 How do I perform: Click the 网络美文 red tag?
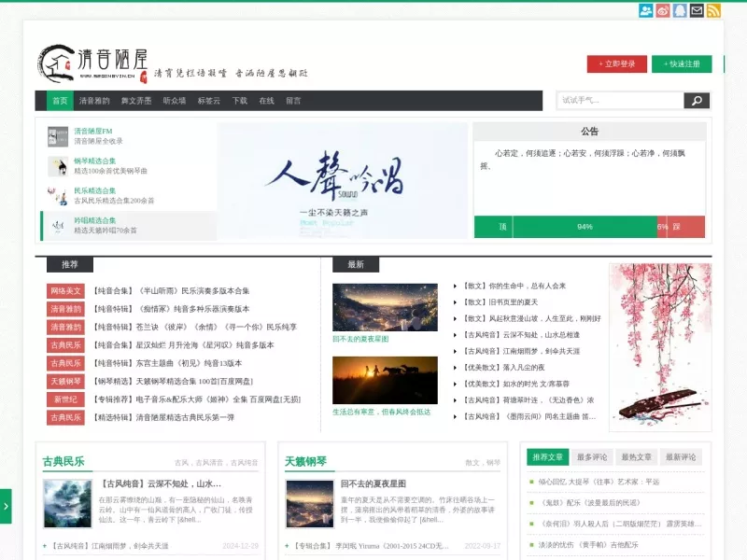65,291
